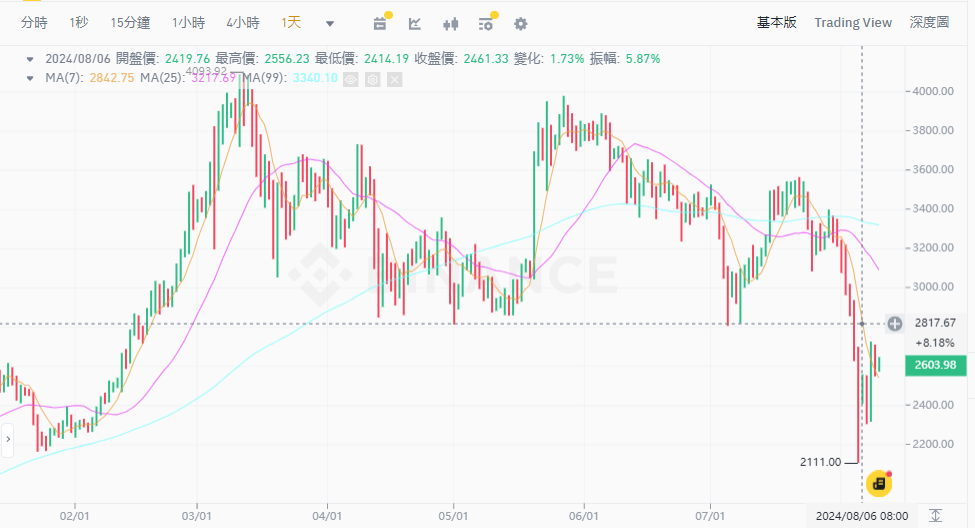The image size is (975, 528).
Task: Open the drawing tools chart icon
Action: [415, 24]
